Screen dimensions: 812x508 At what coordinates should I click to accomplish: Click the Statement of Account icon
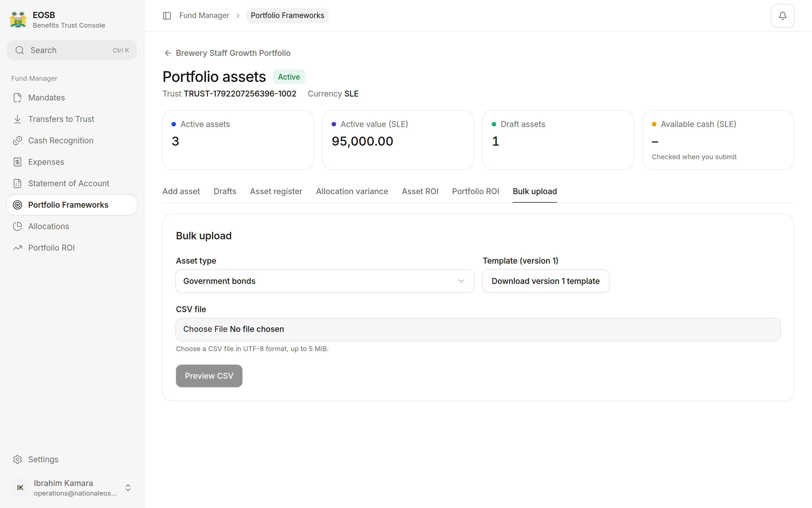coord(17,183)
